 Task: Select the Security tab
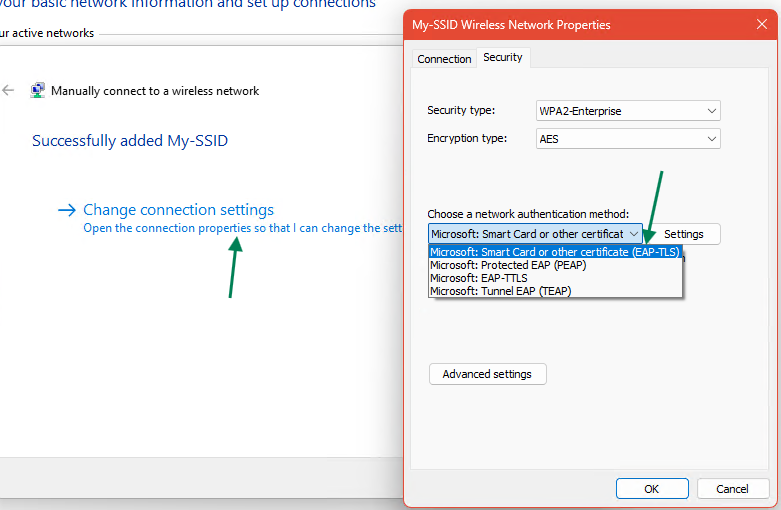tap(502, 58)
